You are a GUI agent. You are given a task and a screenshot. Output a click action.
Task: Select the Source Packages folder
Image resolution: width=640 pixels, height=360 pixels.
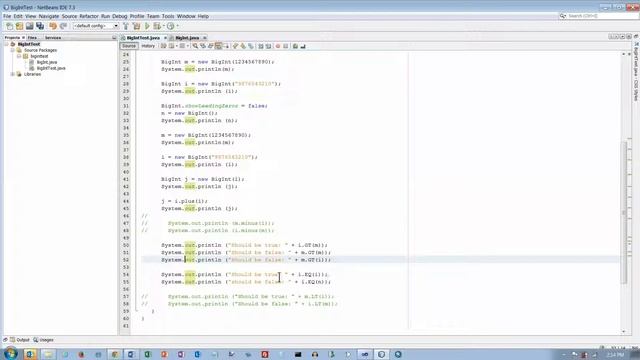[40, 50]
